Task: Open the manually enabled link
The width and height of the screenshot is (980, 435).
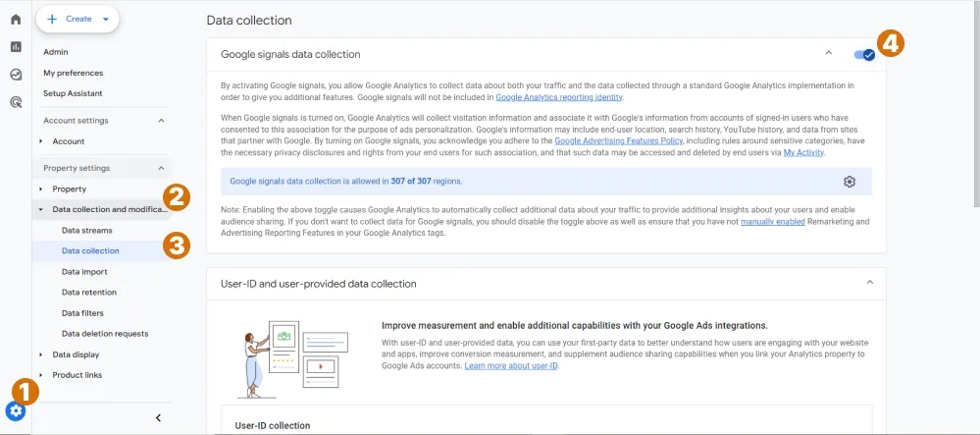Action: 772,222
